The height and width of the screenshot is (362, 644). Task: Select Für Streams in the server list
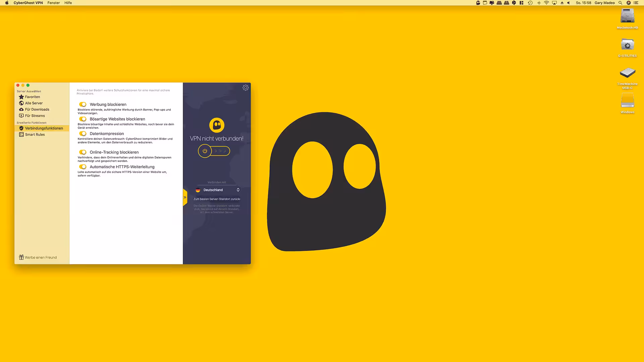[x=21, y=116]
